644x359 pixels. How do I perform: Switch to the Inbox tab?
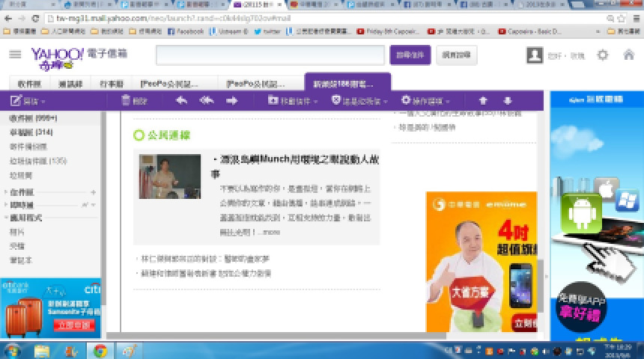[x=29, y=84]
